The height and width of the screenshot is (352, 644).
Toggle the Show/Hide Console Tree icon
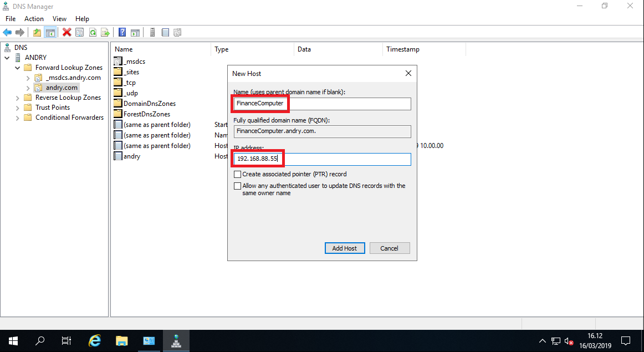[50, 32]
